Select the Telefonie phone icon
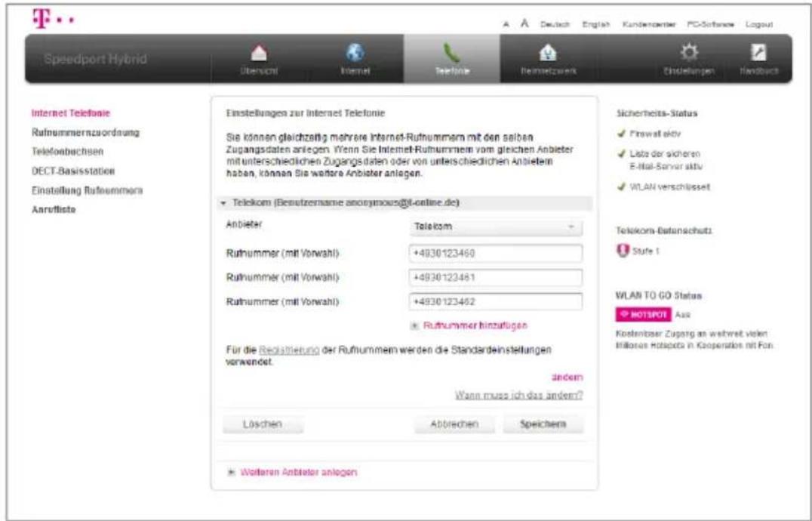This screenshot has height=521, width=812. pos(451,53)
